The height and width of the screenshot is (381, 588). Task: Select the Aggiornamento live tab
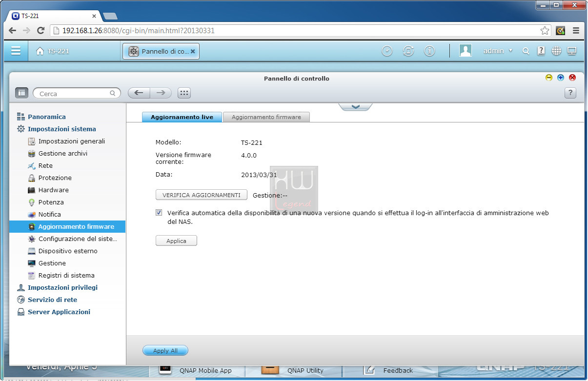coord(182,117)
